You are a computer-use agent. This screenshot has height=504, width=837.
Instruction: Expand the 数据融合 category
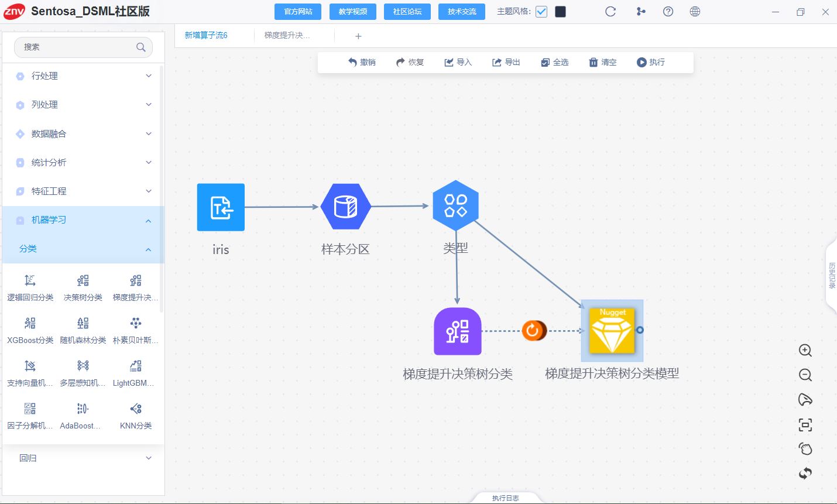[83, 133]
